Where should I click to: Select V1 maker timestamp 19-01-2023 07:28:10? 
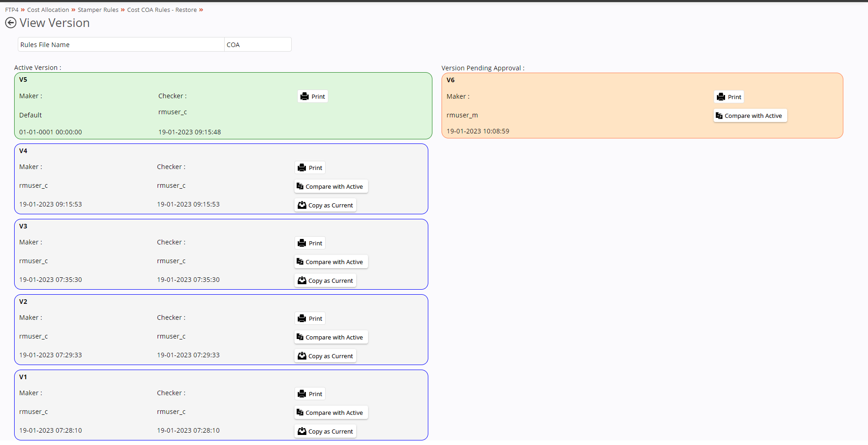(51, 430)
